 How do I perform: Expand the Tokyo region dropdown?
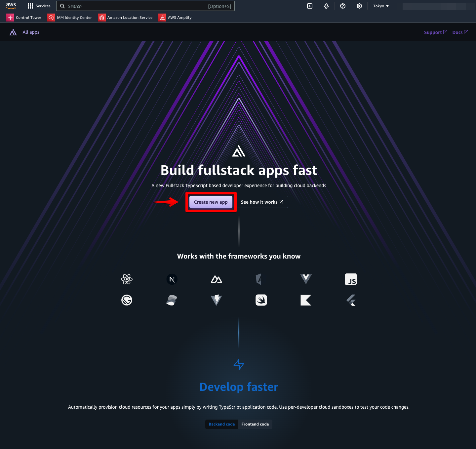(x=381, y=6)
